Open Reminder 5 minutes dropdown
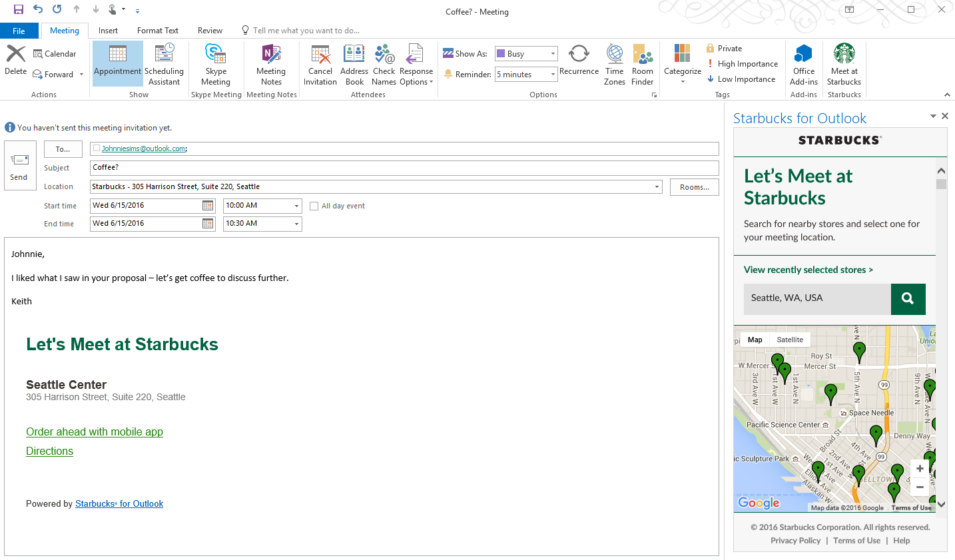The height and width of the screenshot is (560, 955). (553, 75)
